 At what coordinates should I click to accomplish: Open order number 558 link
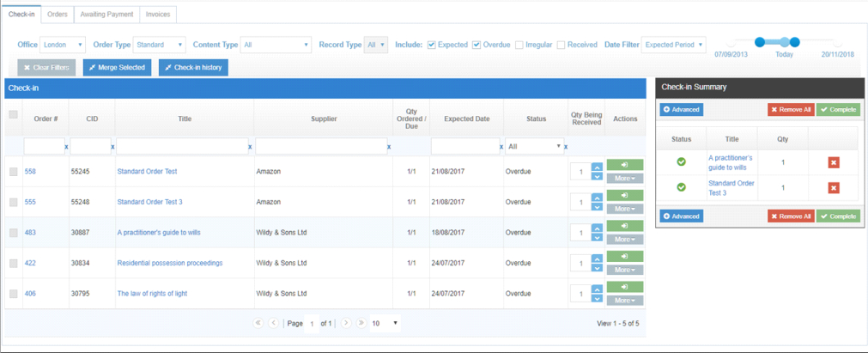point(30,172)
